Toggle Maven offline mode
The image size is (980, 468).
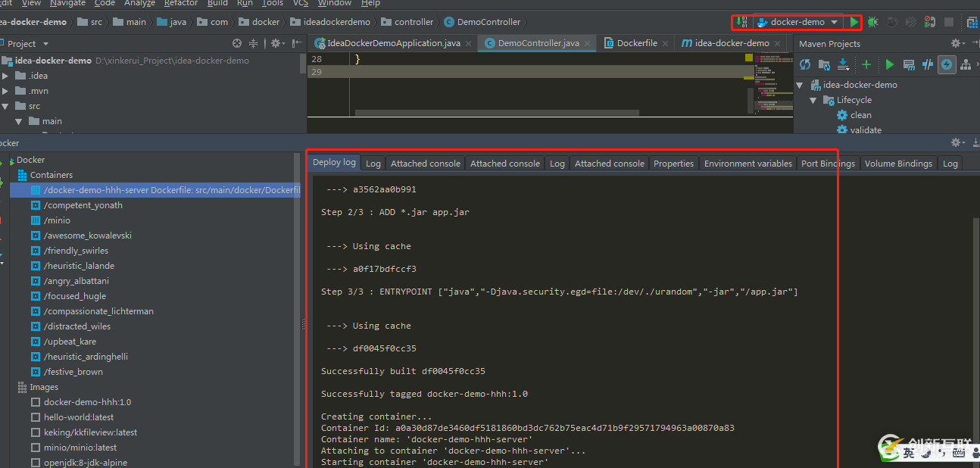tap(927, 65)
